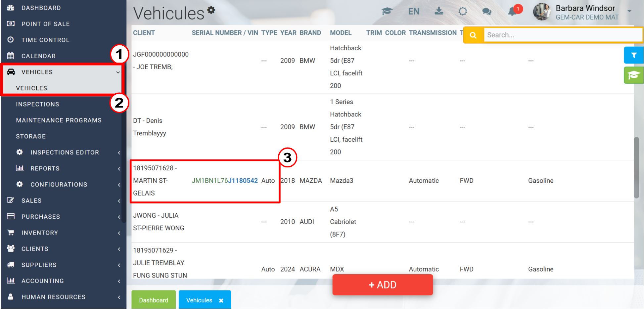Image resolution: width=644 pixels, height=309 pixels.
Task: Click the graduation cap icon in header
Action: (387, 12)
